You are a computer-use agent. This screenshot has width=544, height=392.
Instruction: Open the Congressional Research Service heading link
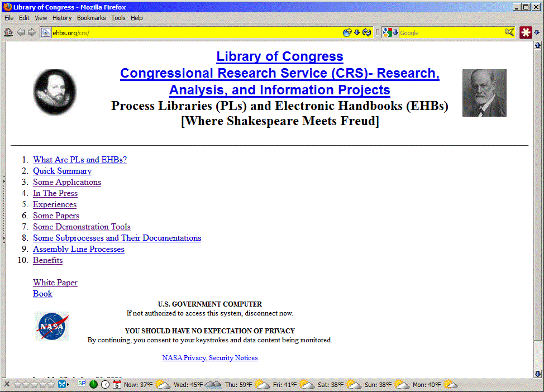(x=280, y=82)
